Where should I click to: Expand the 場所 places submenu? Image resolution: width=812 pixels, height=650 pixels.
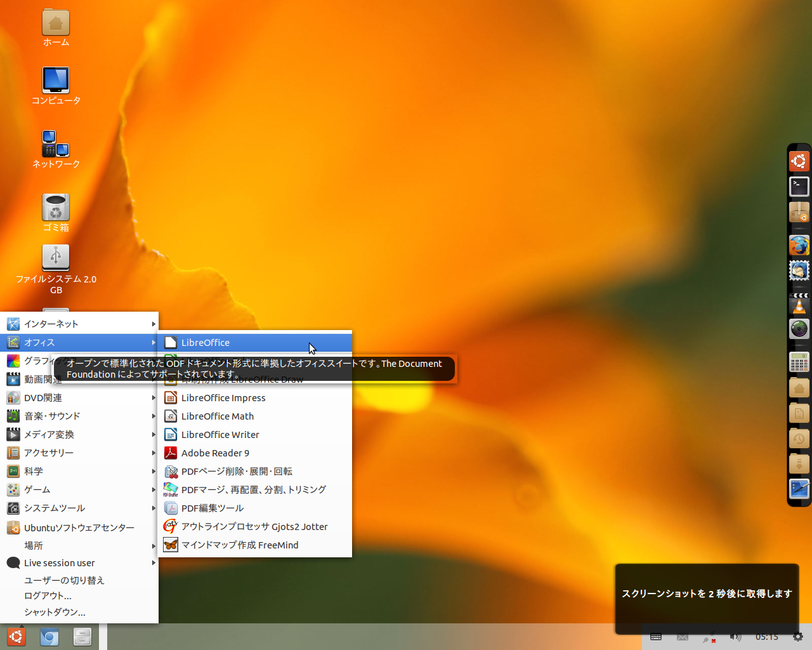coord(79,545)
